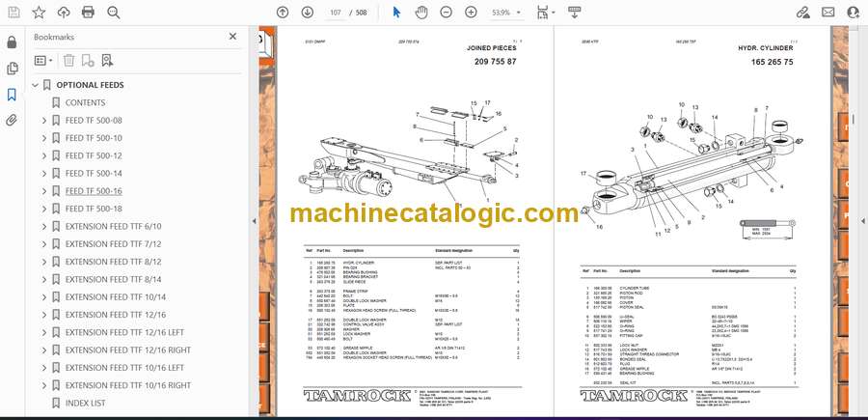Expand FEED TF 500-16 bookmark
The image size is (868, 420).
[44, 191]
